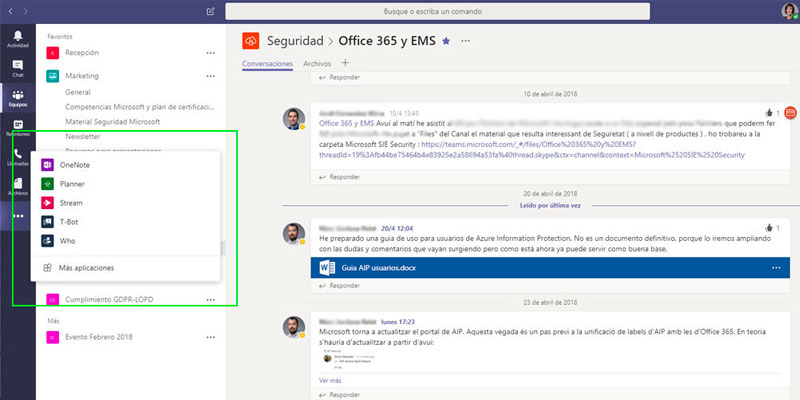Open more options for Cumplimiento GDPR-LOPD
800x400 pixels.
(x=211, y=299)
